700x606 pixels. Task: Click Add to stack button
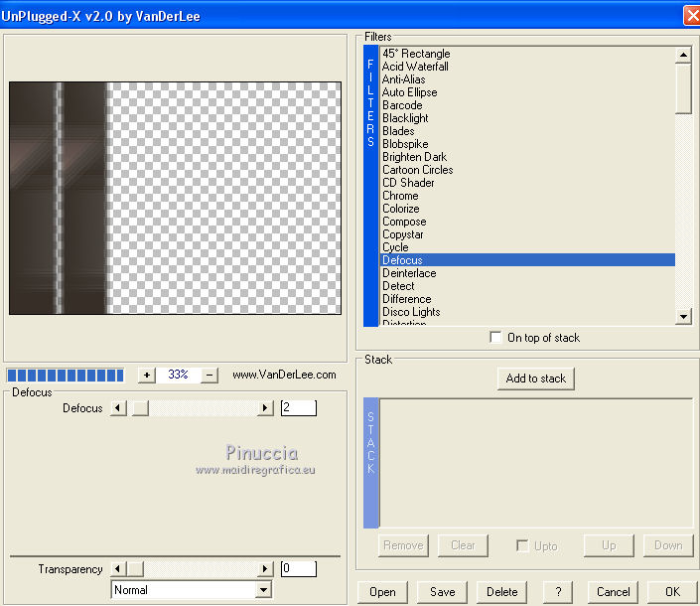click(x=536, y=379)
